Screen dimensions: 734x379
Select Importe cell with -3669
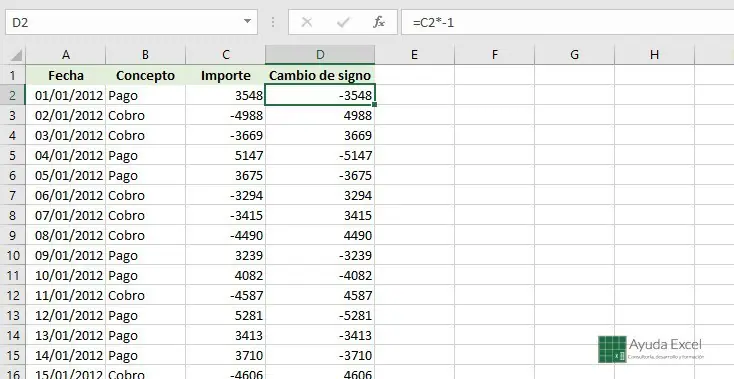(226, 135)
